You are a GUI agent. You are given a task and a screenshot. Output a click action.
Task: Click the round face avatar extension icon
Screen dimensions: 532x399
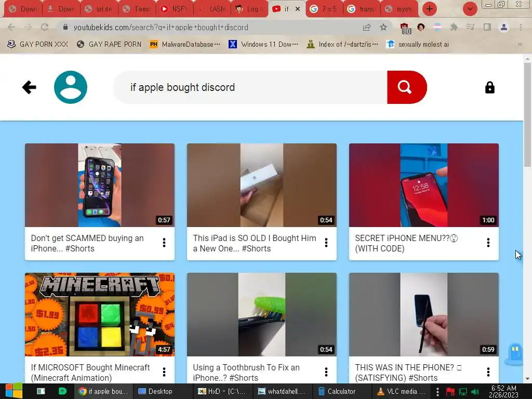(x=421, y=27)
